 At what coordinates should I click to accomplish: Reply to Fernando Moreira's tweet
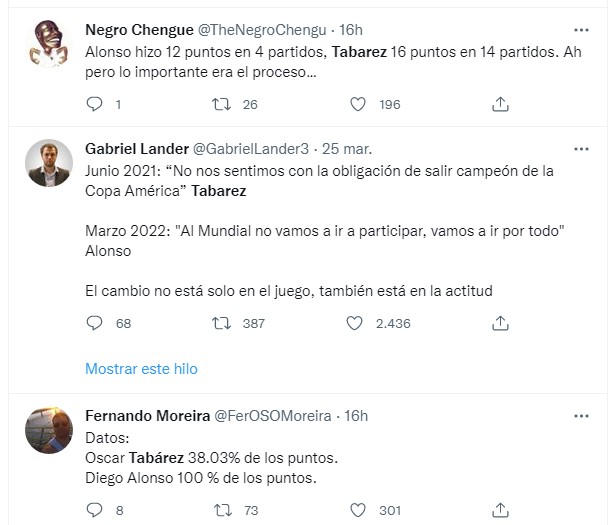tap(95, 510)
